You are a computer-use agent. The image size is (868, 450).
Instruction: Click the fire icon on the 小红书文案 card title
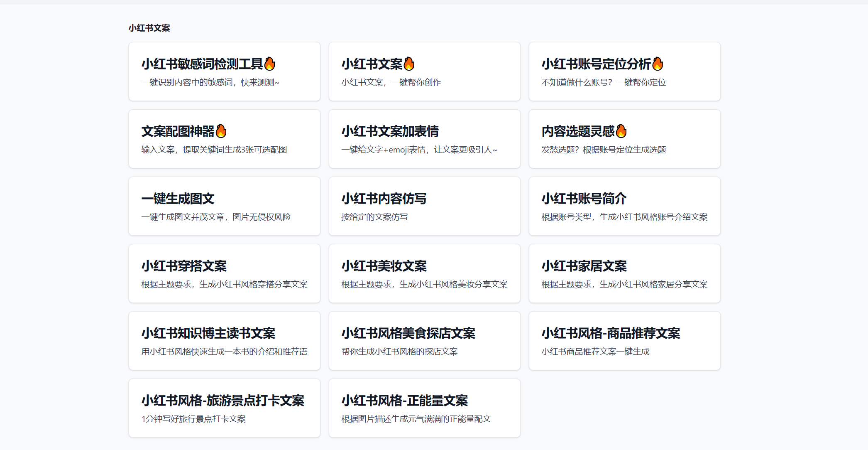click(409, 64)
